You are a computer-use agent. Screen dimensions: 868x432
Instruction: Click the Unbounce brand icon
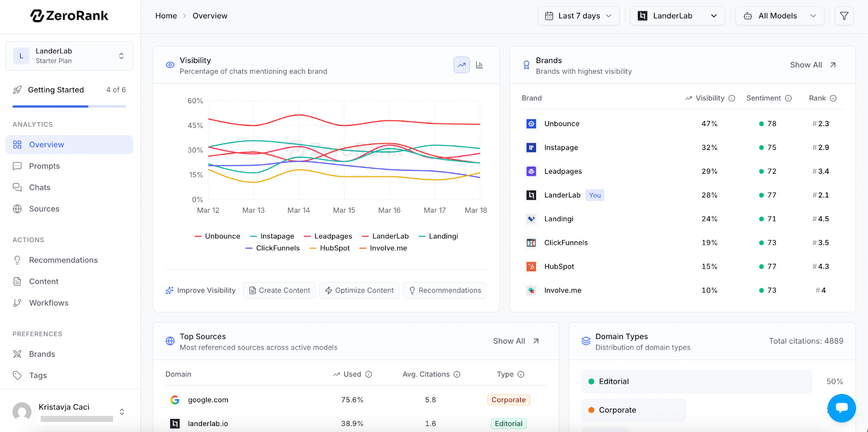[x=531, y=124]
